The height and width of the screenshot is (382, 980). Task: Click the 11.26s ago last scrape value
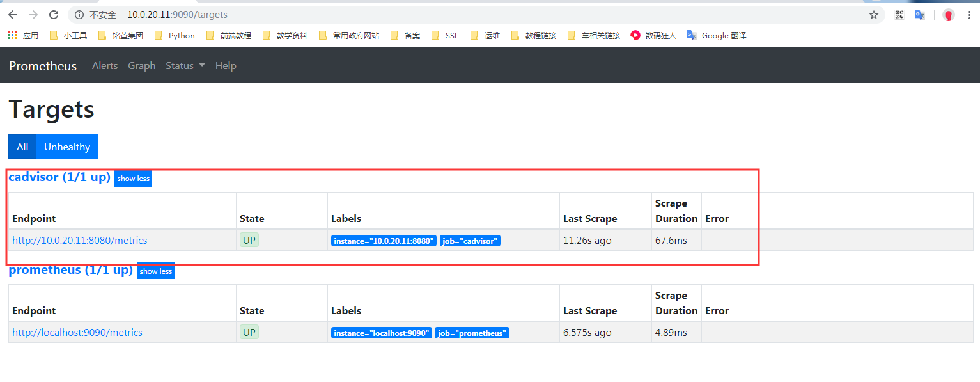pyautogui.click(x=587, y=241)
